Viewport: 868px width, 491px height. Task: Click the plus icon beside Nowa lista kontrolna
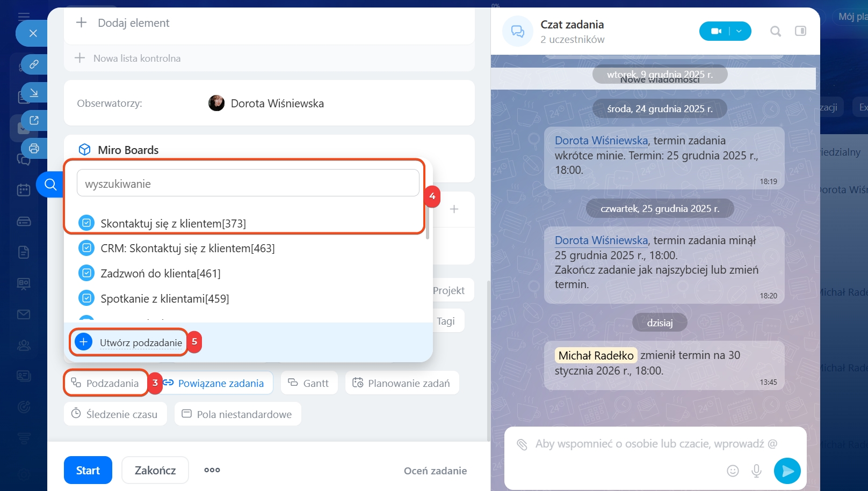pos(79,58)
